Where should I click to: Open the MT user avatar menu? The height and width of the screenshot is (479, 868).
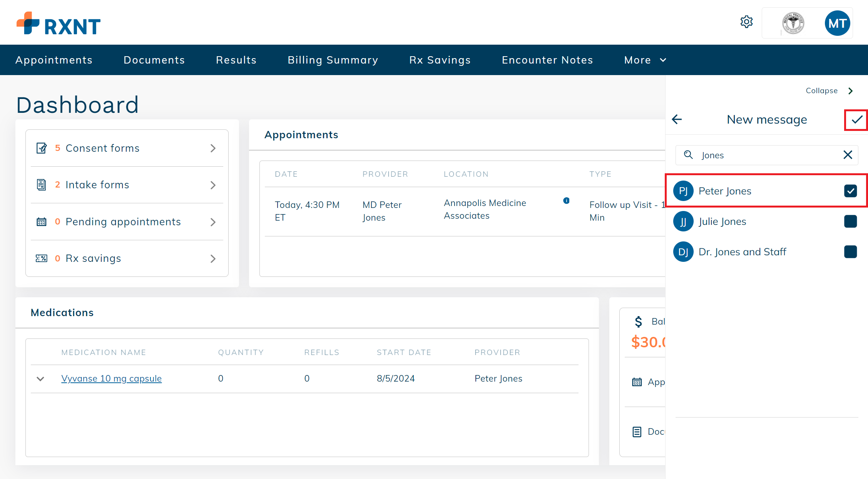[837, 23]
